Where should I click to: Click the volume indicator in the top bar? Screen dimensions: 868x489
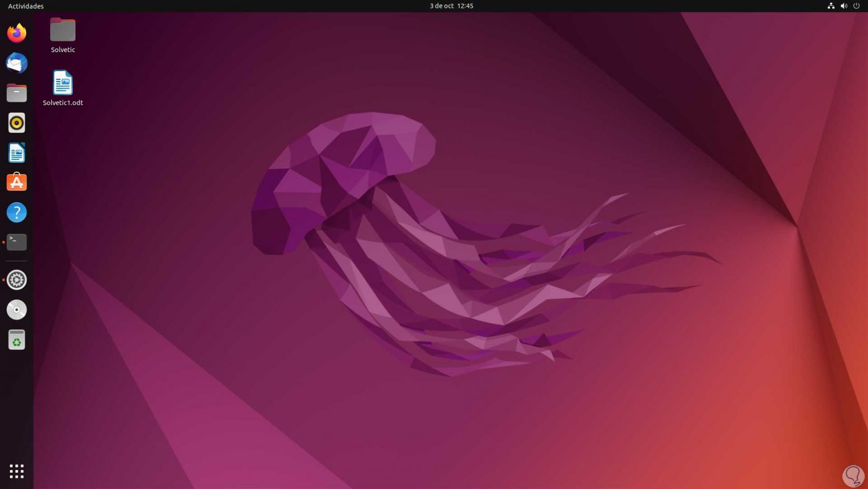(843, 6)
